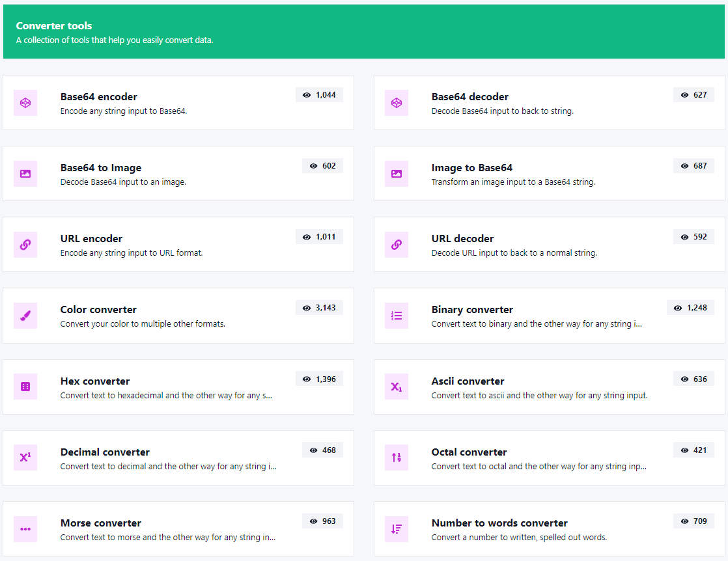The height and width of the screenshot is (561, 728).
Task: Open the Number to words converter title
Action: click(x=499, y=523)
